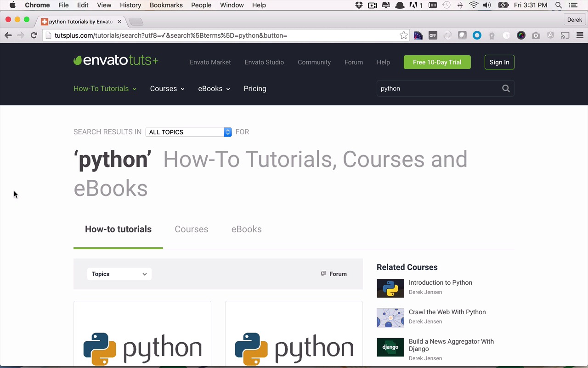588x368 pixels.
Task: Click the Forum link in filter bar
Action: point(334,274)
